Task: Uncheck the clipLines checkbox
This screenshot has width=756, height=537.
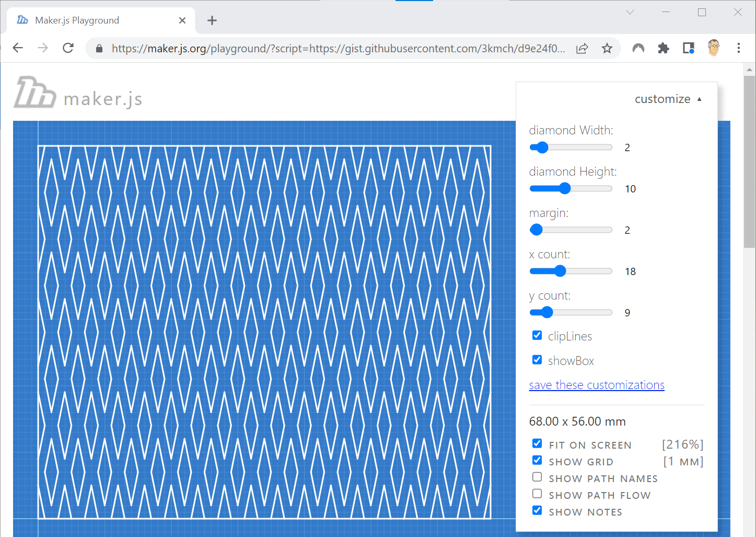Action: [x=537, y=336]
